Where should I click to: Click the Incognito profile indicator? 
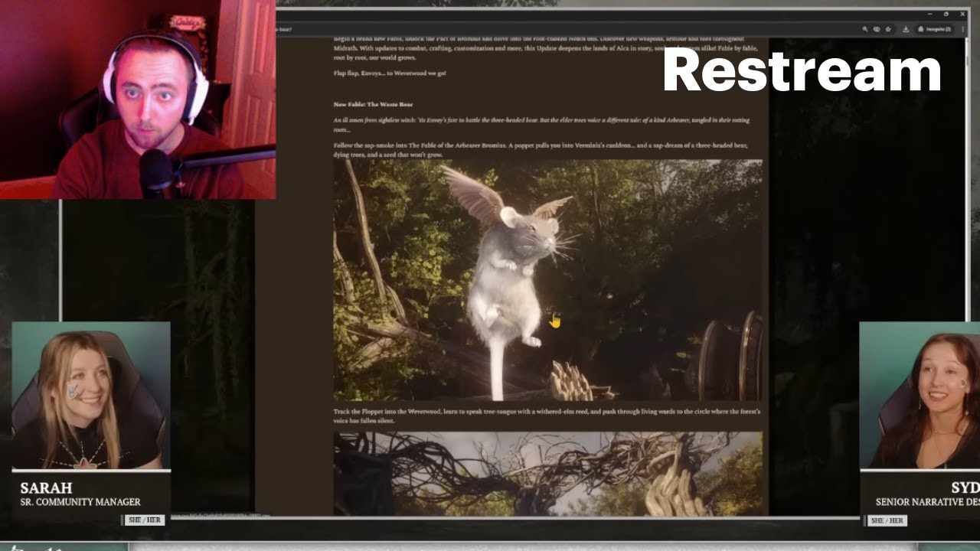point(935,29)
